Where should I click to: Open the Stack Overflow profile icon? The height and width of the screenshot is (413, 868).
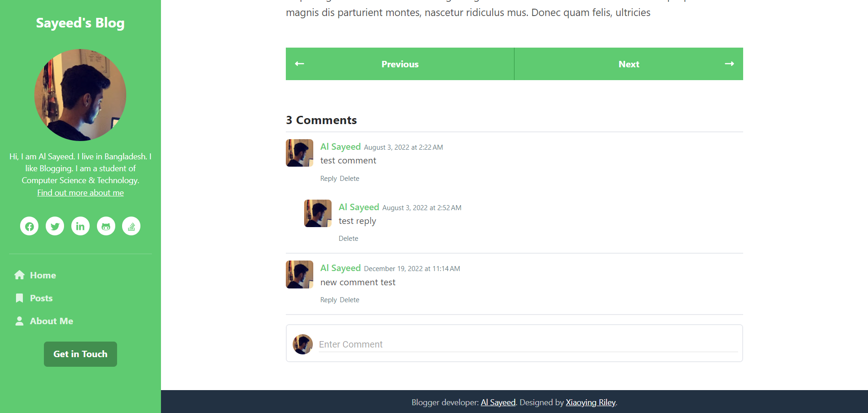click(131, 226)
